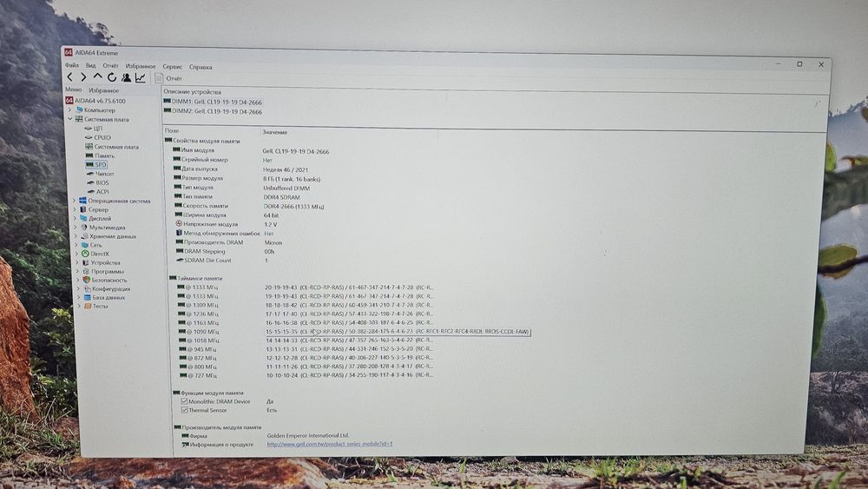
Task: Open the graph toolbar icon
Action: point(141,78)
